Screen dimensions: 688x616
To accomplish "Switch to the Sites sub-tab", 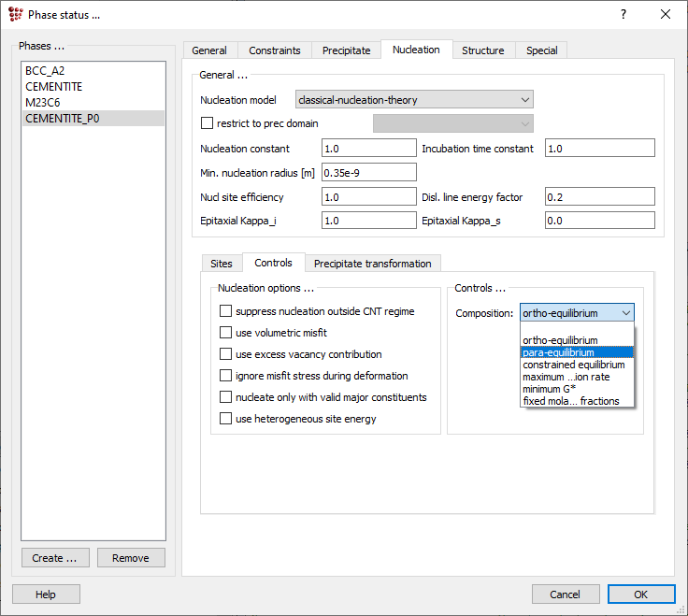I will click(x=221, y=264).
